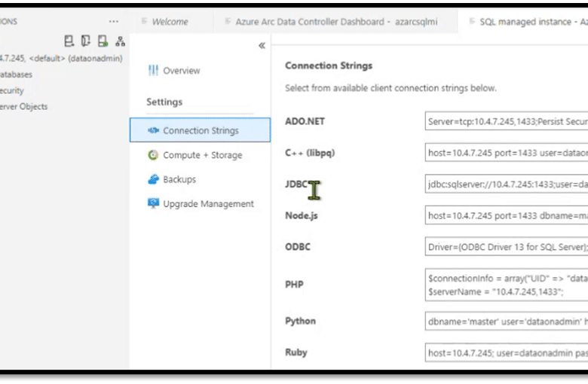588x384 pixels.
Task: Click the Node.js label
Action: click(302, 216)
